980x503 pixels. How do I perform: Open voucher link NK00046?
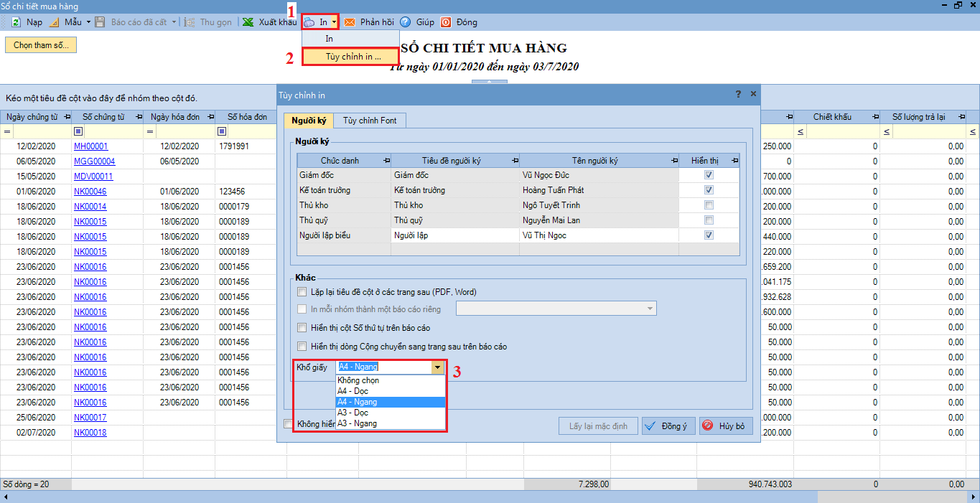pyautogui.click(x=90, y=192)
